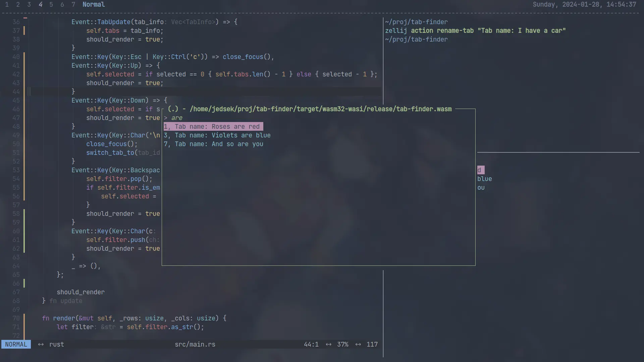Switch to zellij tab 3

click(29, 5)
